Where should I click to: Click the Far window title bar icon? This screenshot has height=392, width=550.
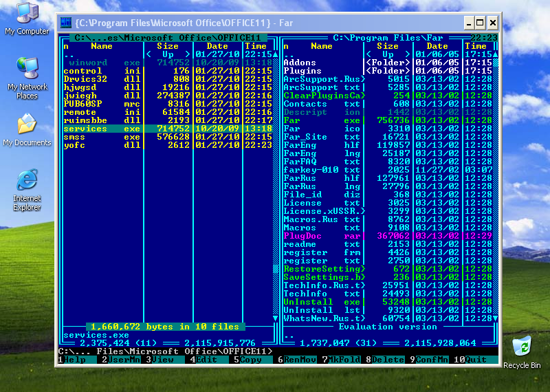[x=66, y=23]
